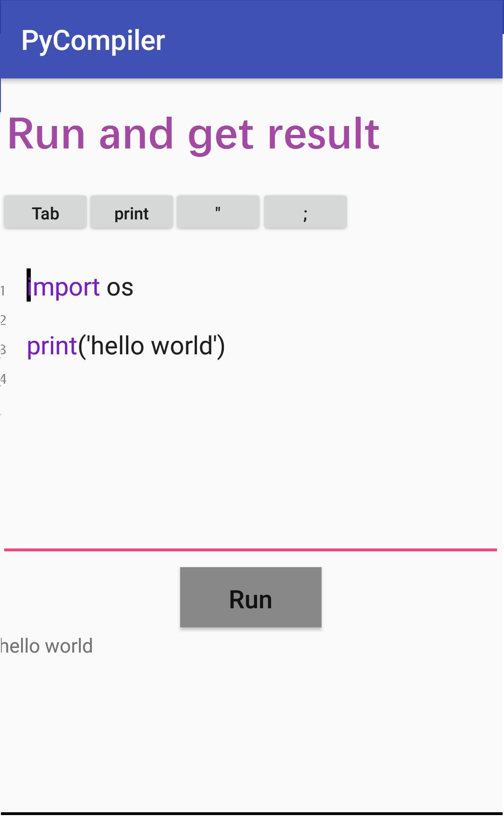Run the Python code
504x816 pixels.
click(x=251, y=597)
